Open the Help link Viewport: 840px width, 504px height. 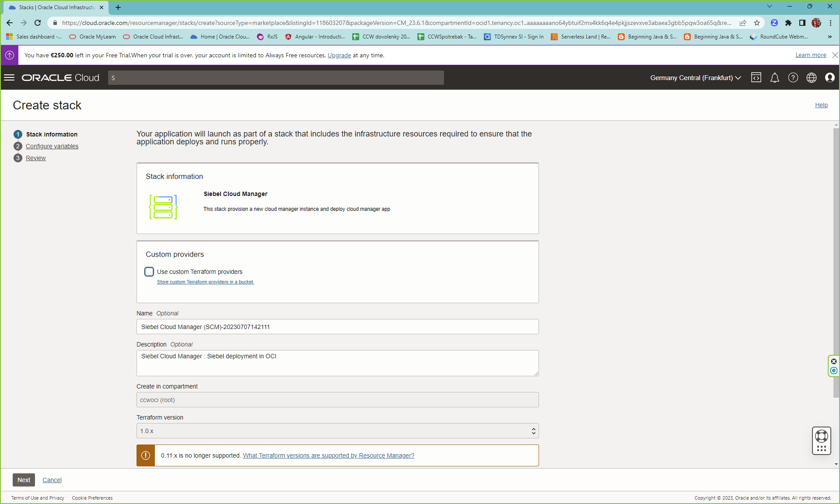pos(821,105)
